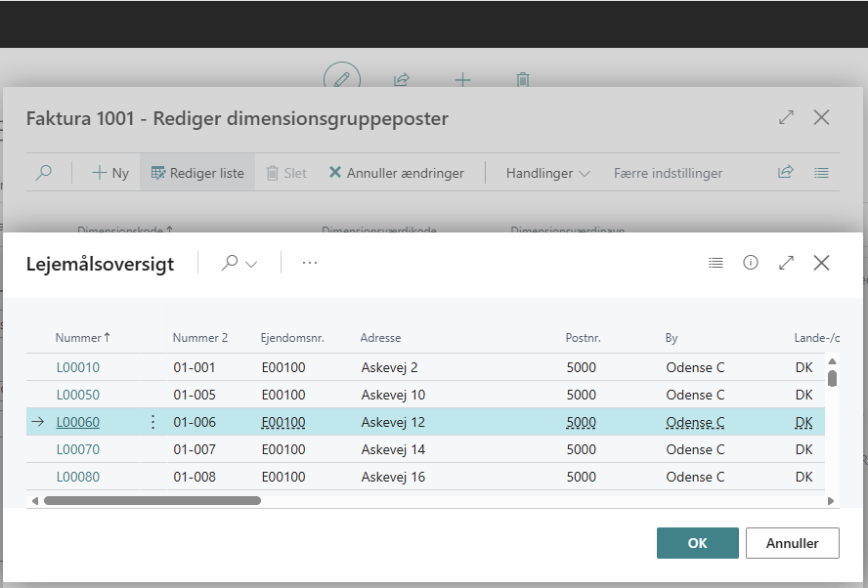Select the 5000 Postnr. cell in L00080 row
868x588 pixels.
582,477
